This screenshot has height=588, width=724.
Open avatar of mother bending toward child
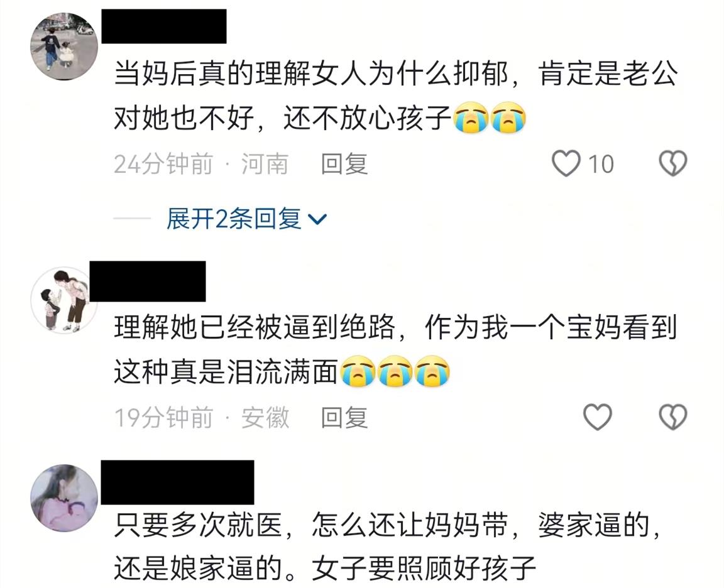pyautogui.click(x=64, y=300)
